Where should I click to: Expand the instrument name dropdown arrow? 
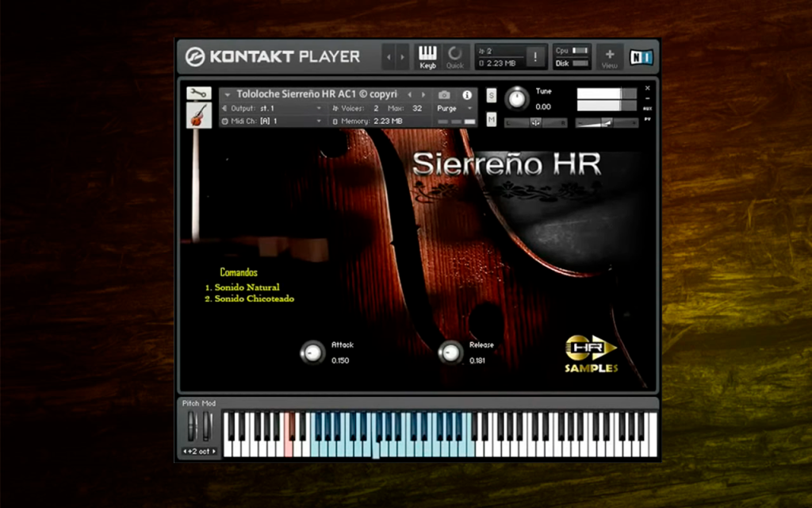pos(228,95)
